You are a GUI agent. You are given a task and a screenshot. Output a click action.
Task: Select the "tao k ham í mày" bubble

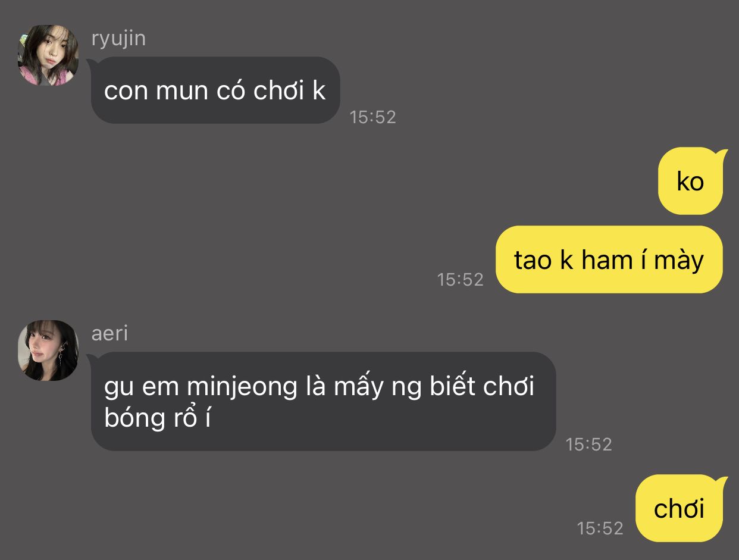coord(609,259)
